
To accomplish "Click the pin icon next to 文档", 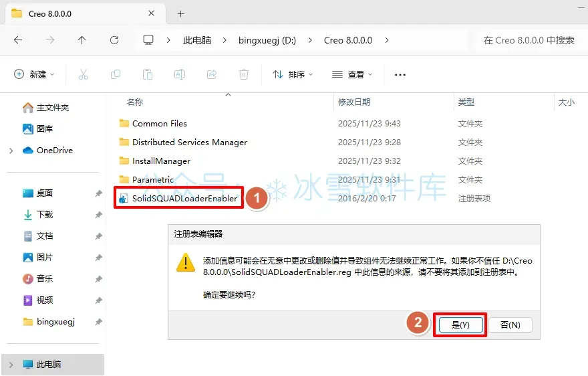I will point(98,236).
